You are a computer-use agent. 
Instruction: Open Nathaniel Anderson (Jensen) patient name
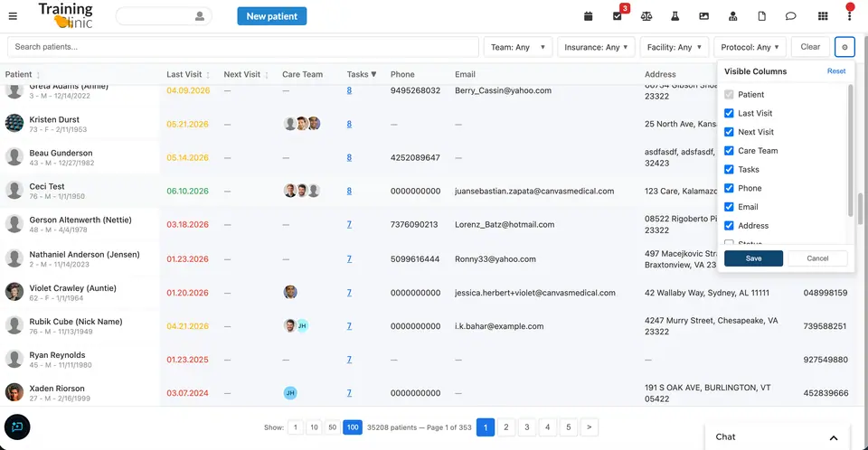84,254
